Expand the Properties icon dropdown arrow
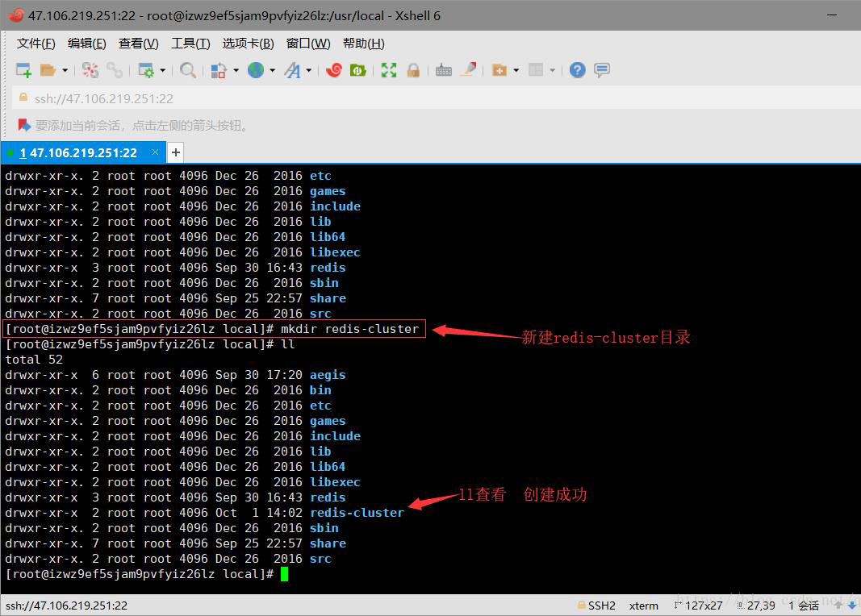Image resolution: width=861 pixels, height=616 pixels. point(162,70)
